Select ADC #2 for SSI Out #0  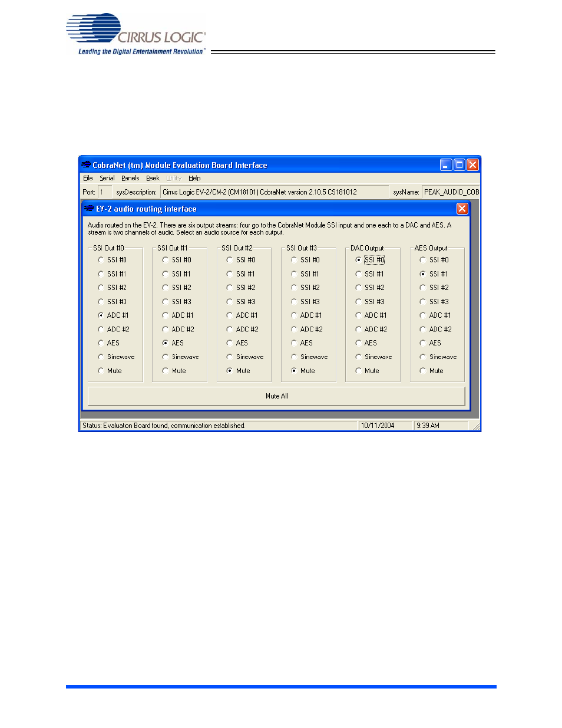coord(114,330)
